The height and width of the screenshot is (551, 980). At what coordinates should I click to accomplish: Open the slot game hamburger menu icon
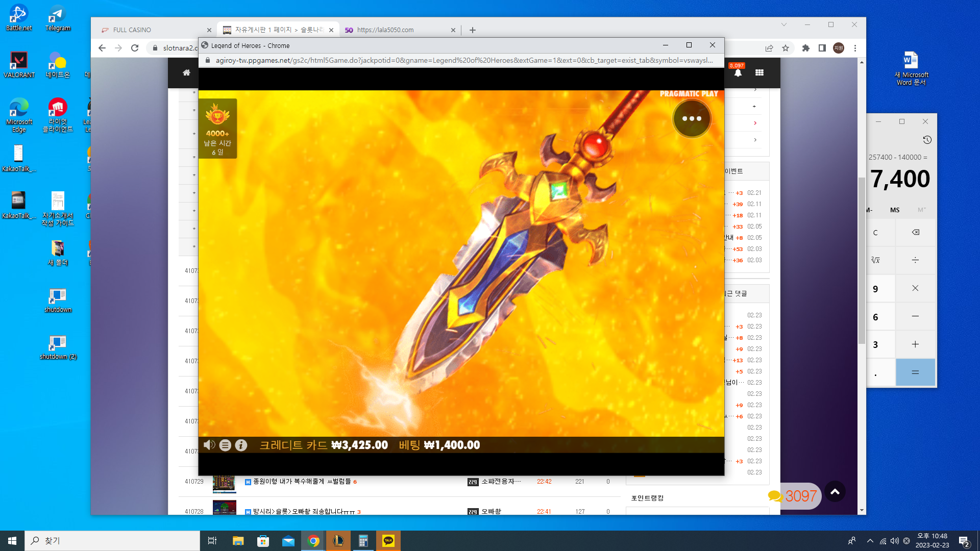(x=225, y=445)
